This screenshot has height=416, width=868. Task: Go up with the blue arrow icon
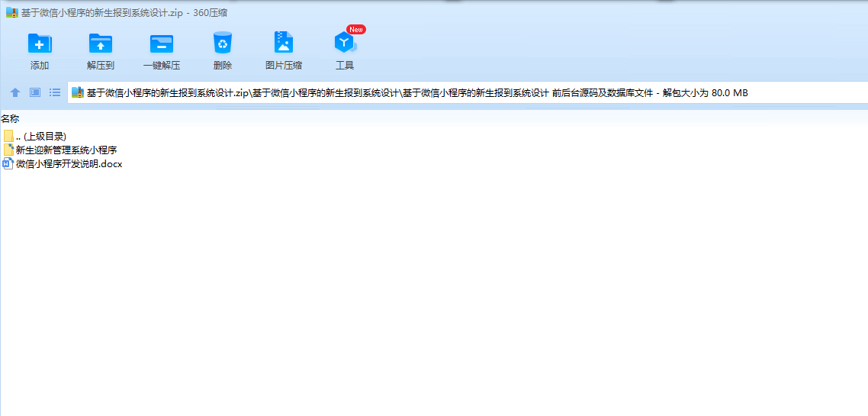[15, 92]
